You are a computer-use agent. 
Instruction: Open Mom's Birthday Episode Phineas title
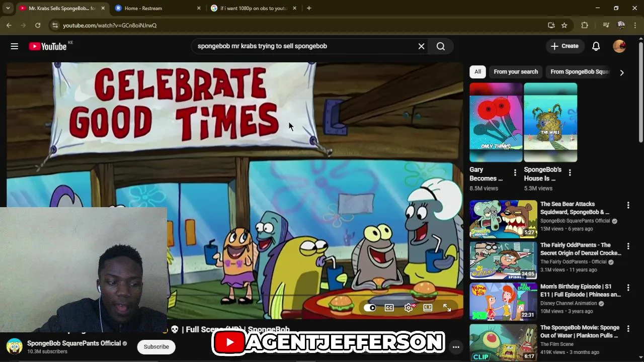[581, 291]
